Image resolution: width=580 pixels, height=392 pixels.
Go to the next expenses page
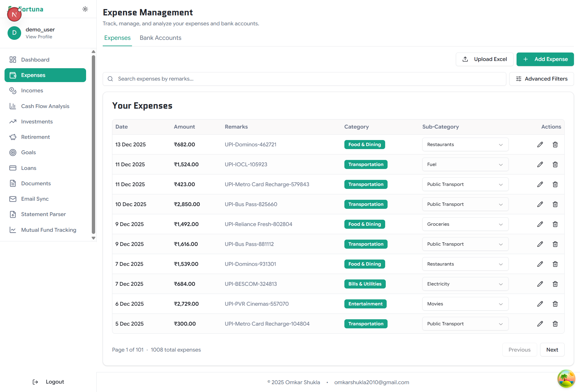(x=552, y=349)
